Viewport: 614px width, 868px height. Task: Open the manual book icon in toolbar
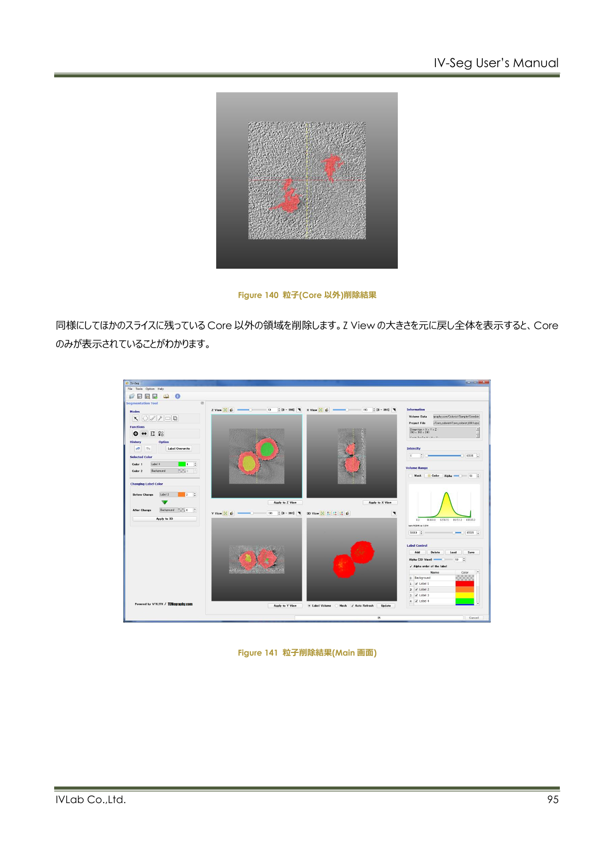click(x=166, y=396)
